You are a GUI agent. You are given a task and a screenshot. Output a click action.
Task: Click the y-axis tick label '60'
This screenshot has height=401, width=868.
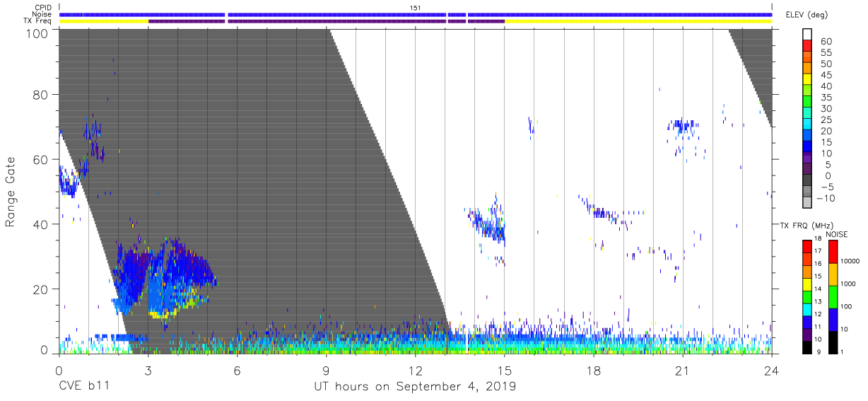coord(40,159)
